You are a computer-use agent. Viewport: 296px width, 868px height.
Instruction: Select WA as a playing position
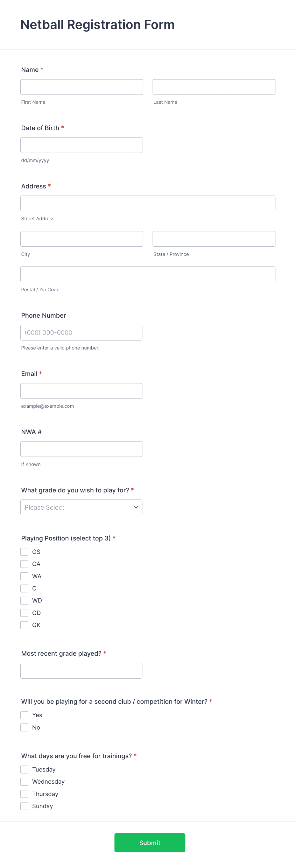tap(24, 576)
